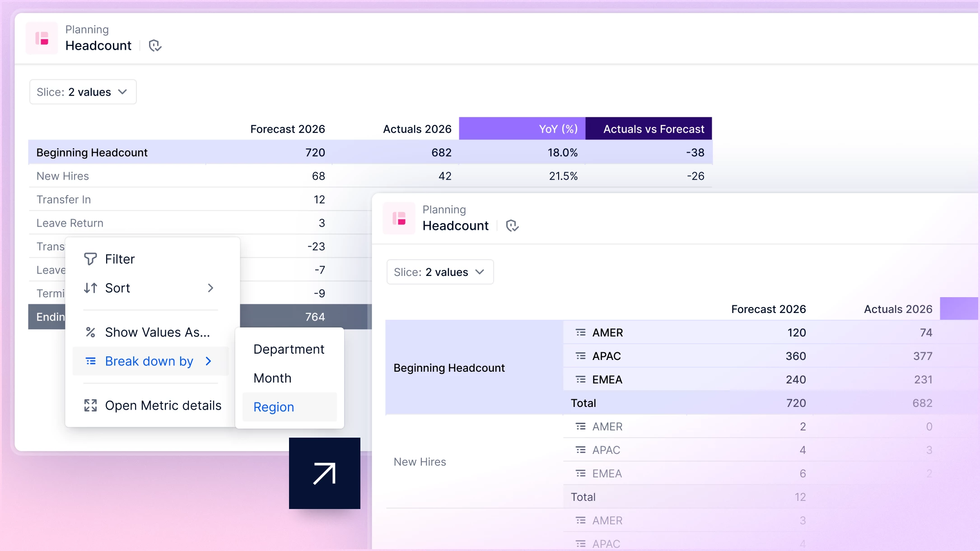Click the breakdown list icon beside AMER 120 row
This screenshot has height=551, width=980.
(581, 333)
